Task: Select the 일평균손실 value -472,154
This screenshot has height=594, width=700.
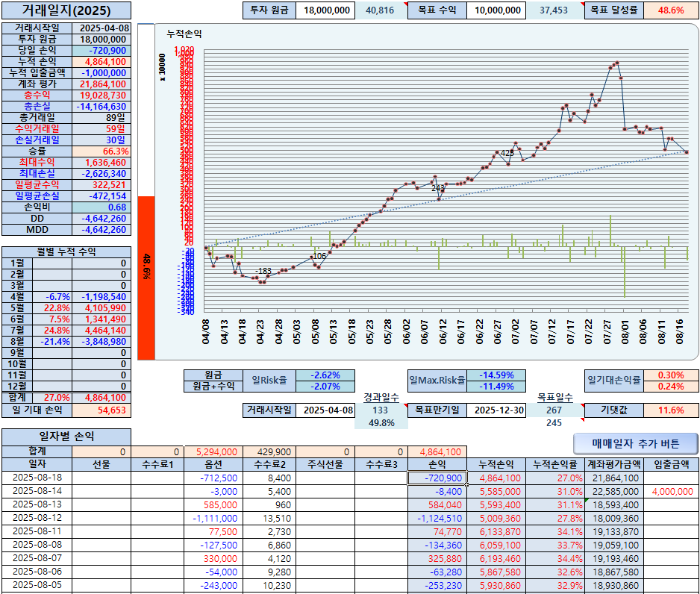Action: tap(101, 196)
